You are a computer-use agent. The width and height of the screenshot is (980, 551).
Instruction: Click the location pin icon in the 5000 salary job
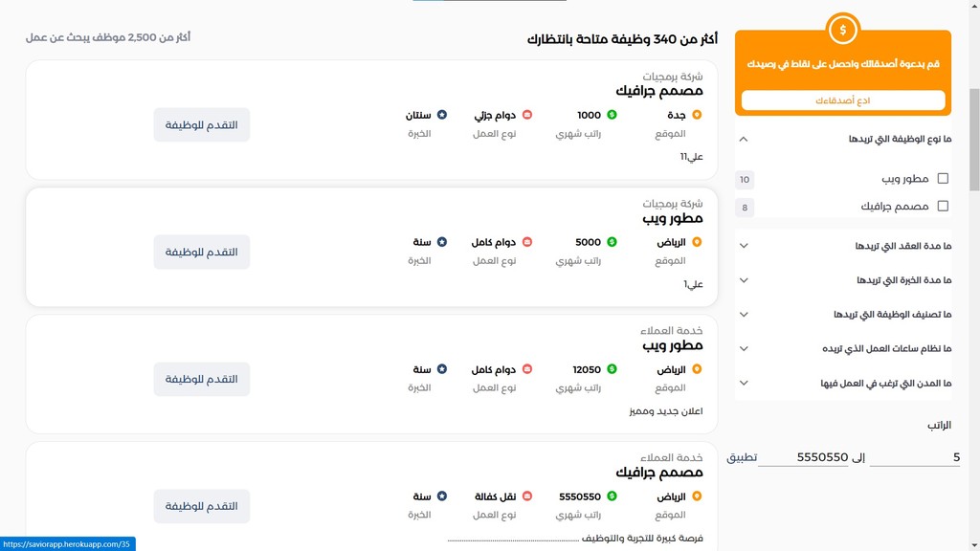coord(697,242)
